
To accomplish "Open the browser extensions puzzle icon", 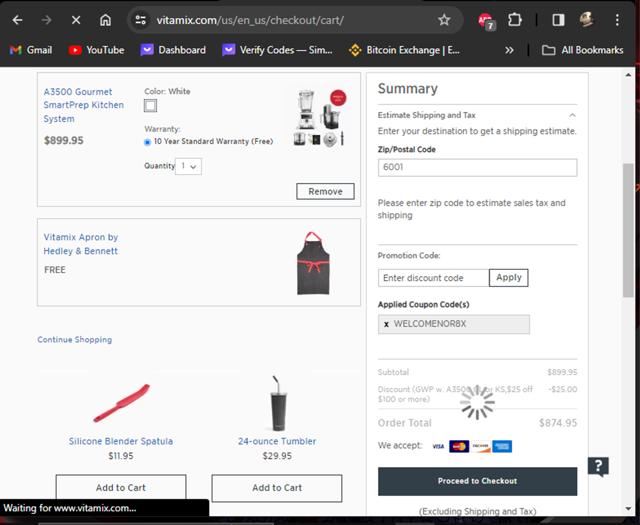I will pos(515,20).
